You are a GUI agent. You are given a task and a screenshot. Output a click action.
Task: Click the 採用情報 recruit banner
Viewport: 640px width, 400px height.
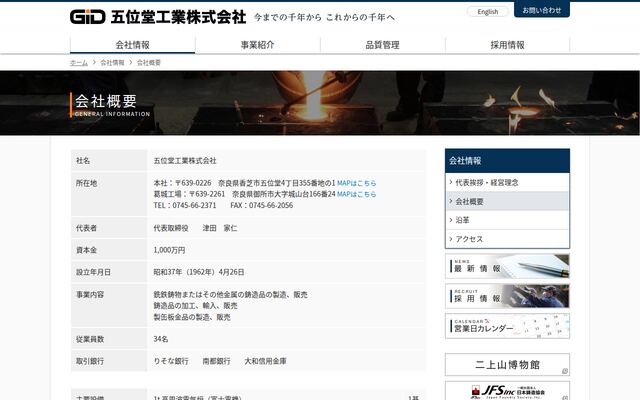(x=507, y=296)
